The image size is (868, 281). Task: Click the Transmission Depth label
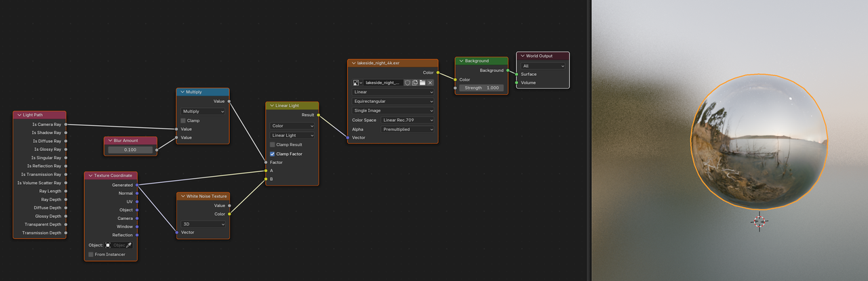pos(42,233)
